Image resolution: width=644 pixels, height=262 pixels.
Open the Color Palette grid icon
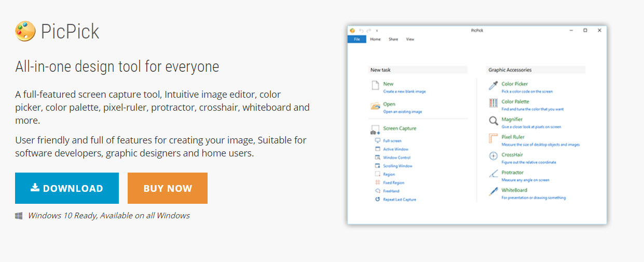(x=494, y=103)
